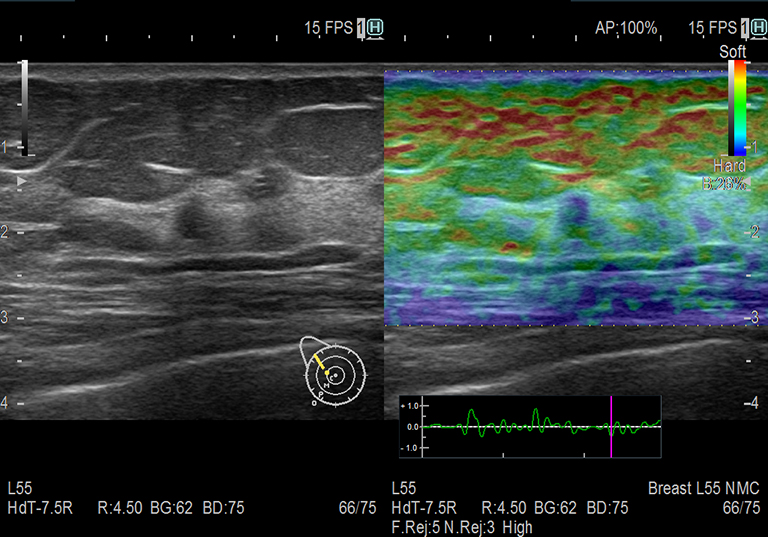Click the F.Rej:5 N.Rej:3 High setting
Image resolution: width=768 pixels, height=537 pixels.
click(x=460, y=527)
